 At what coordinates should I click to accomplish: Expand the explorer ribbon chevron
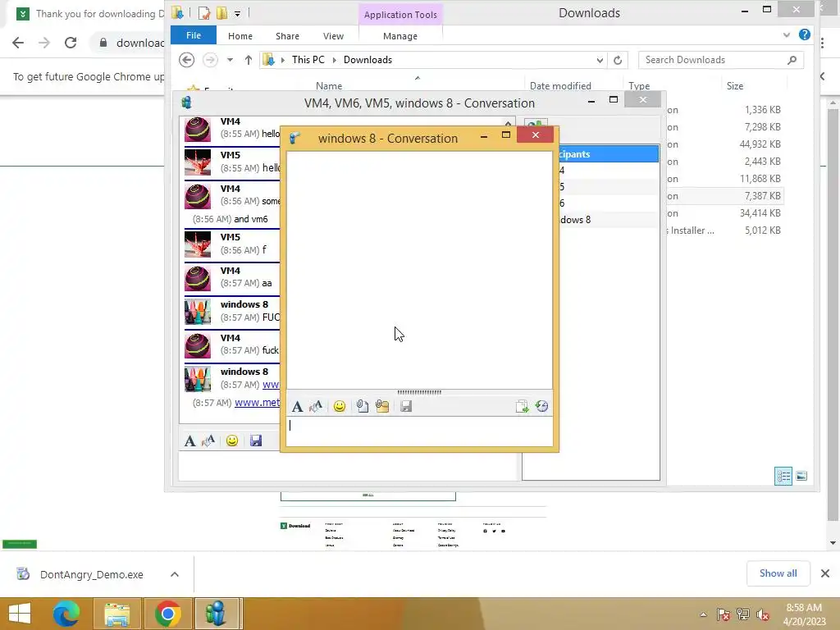click(787, 34)
